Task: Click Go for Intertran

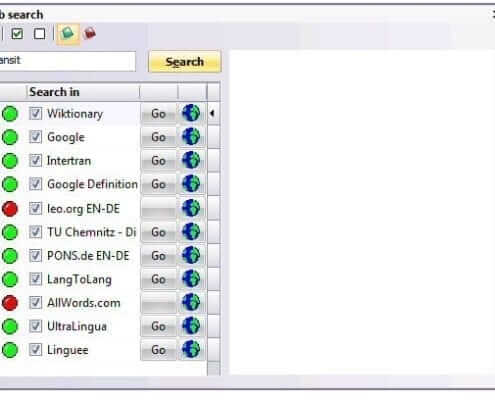Action: [x=158, y=161]
